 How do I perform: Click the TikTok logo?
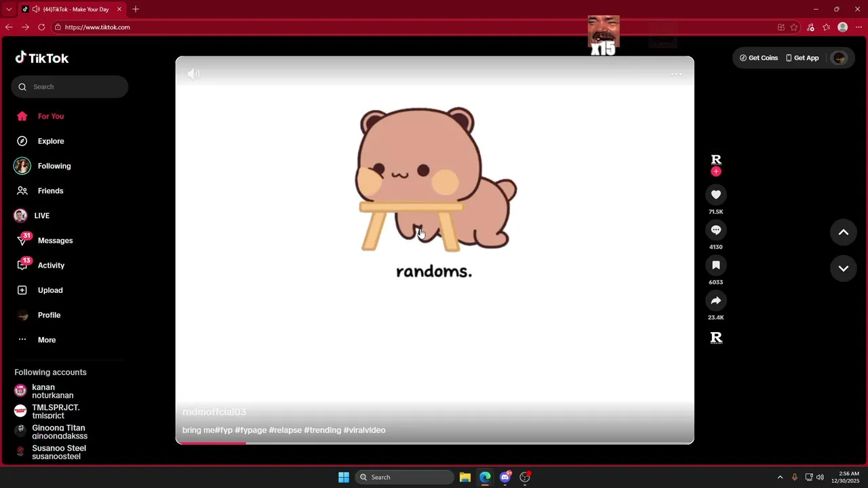click(x=42, y=58)
